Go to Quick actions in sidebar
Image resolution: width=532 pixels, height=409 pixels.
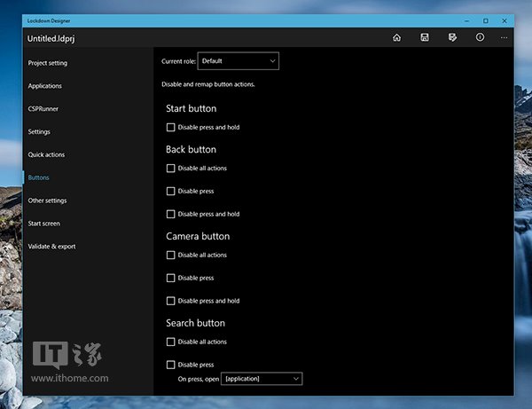tap(46, 154)
